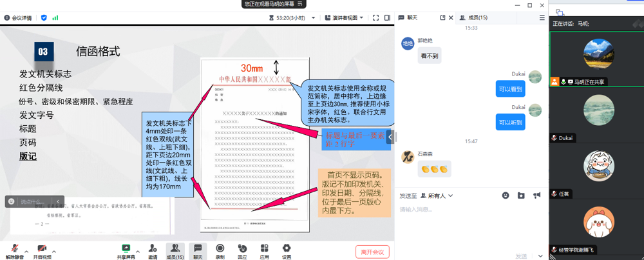Open the 应用 apps icon
Viewport: 644px width, 260px height.
[x=264, y=250]
